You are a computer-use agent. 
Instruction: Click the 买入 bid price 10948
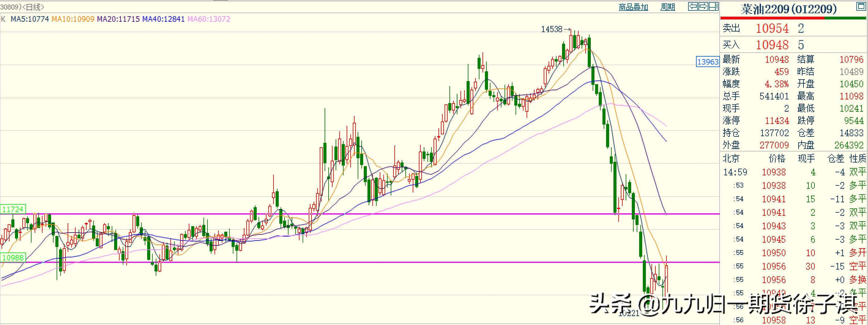[x=772, y=44]
